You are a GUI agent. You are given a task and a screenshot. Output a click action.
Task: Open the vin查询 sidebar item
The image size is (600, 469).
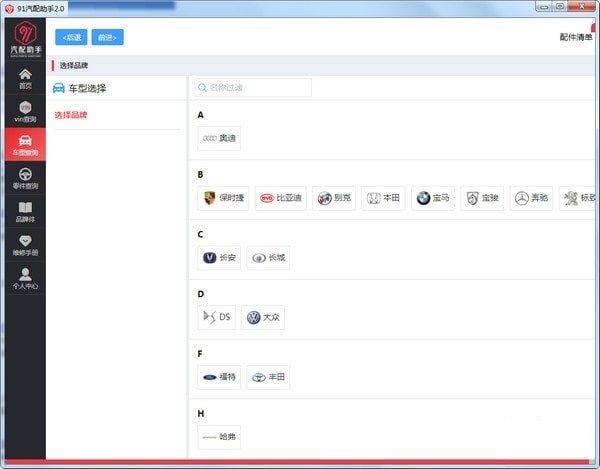tap(25, 112)
